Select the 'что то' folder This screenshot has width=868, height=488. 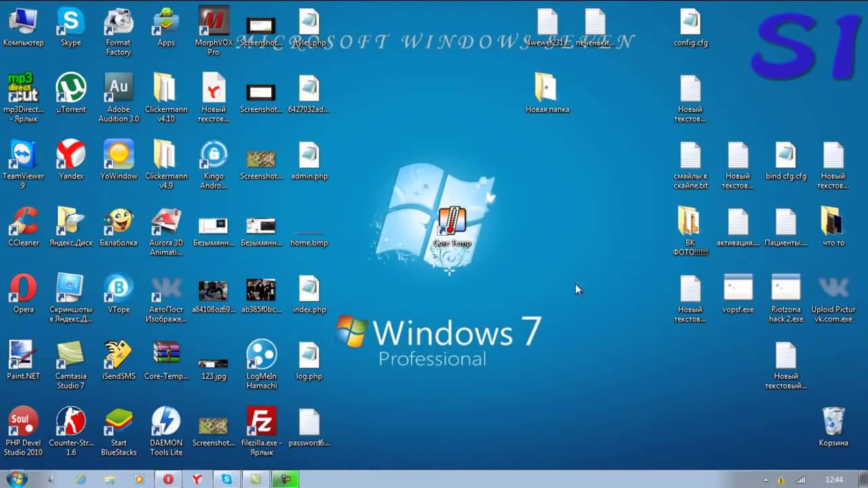[833, 226]
